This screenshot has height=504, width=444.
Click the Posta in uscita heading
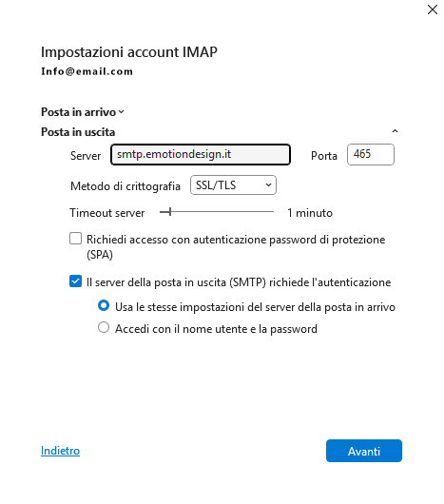78,132
